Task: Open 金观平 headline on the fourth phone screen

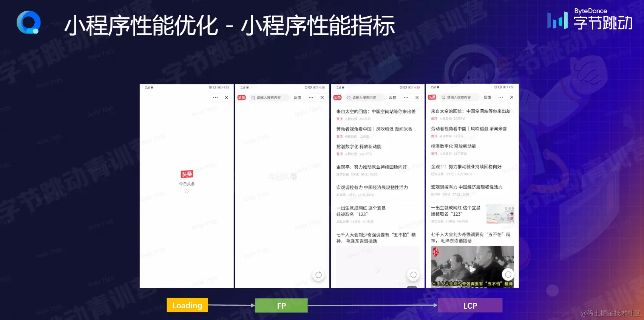Action: [466, 167]
